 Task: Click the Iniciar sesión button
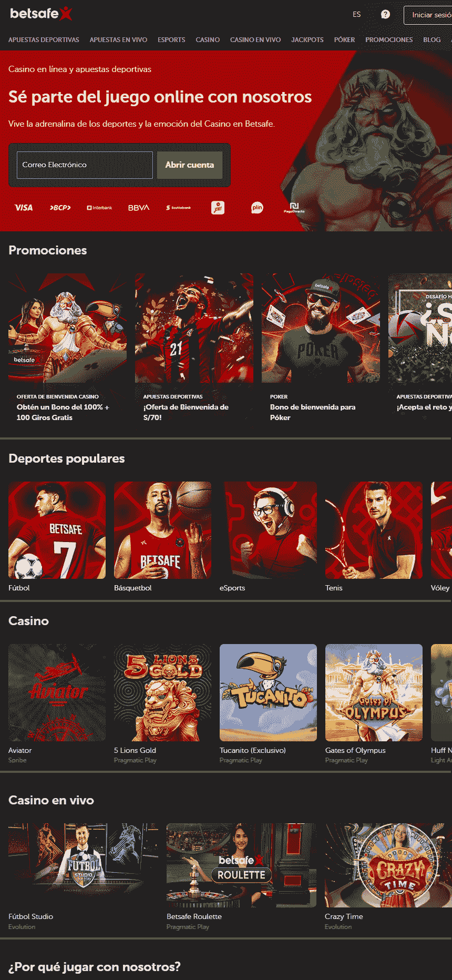429,15
